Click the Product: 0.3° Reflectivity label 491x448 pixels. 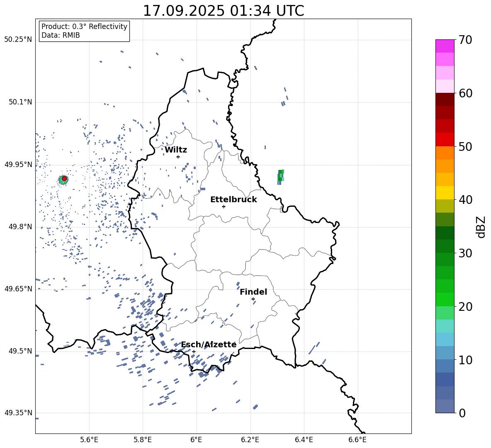(x=84, y=27)
